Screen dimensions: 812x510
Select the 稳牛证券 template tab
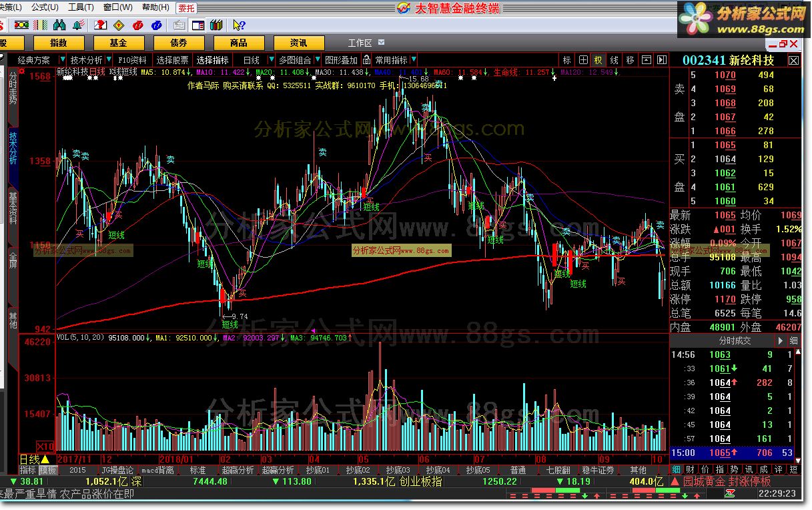tap(598, 470)
